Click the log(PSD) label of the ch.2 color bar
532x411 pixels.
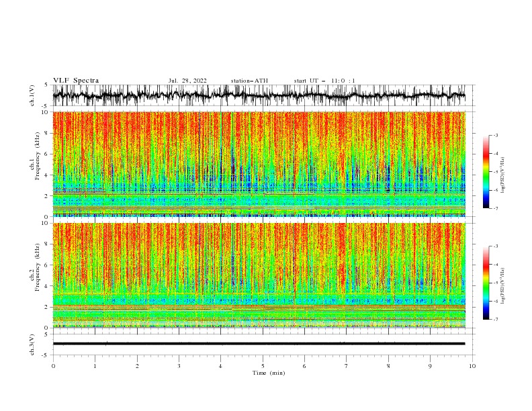tap(503, 285)
